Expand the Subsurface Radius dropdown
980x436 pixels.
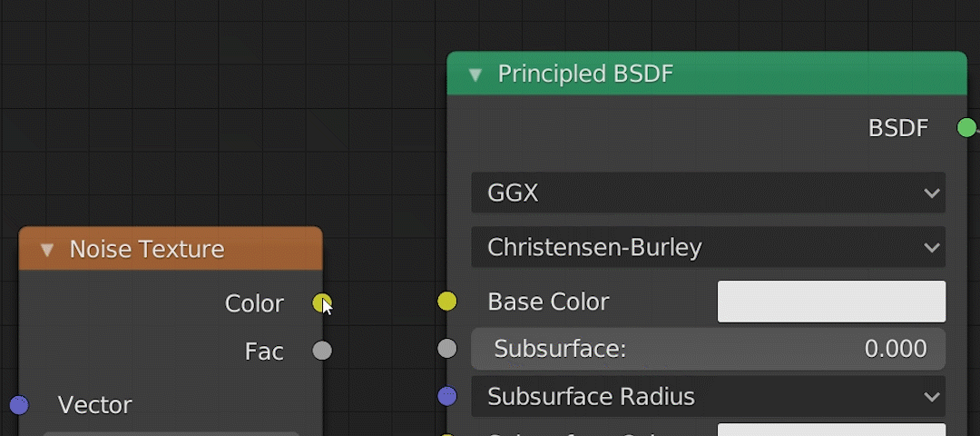coord(708,397)
